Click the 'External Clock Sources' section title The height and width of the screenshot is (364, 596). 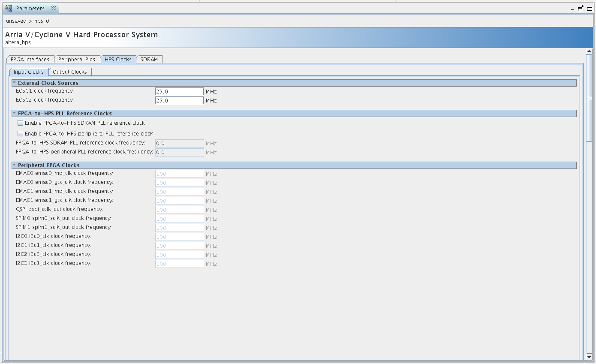click(x=48, y=83)
